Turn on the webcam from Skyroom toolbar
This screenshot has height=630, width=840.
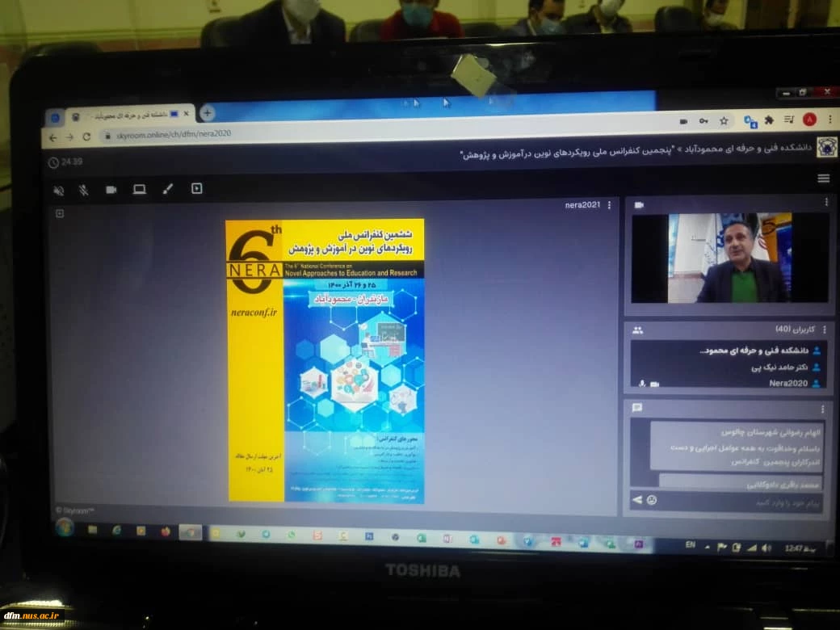point(111,190)
